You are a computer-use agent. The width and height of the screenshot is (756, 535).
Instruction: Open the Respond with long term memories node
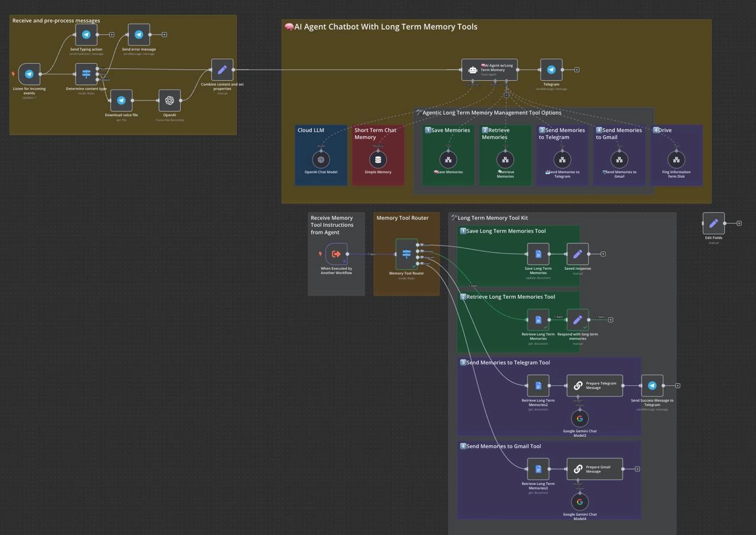click(x=578, y=319)
